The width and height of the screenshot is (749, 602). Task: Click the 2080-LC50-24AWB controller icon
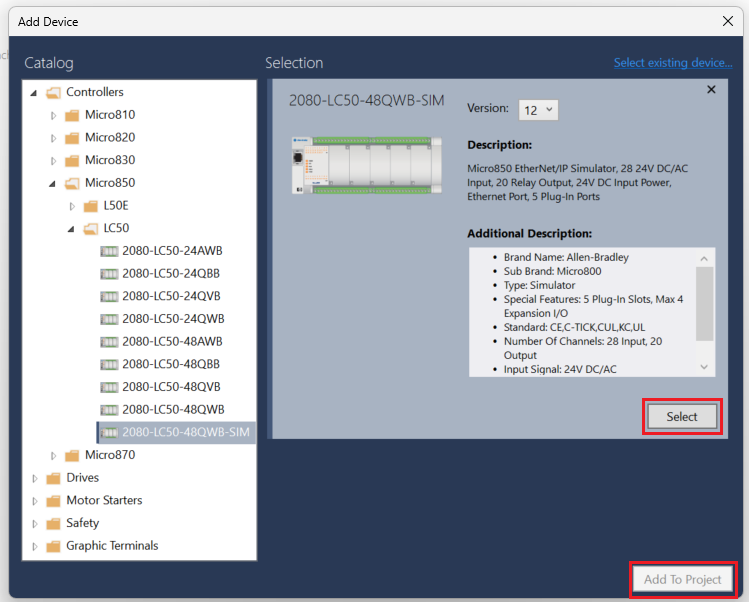click(x=109, y=251)
